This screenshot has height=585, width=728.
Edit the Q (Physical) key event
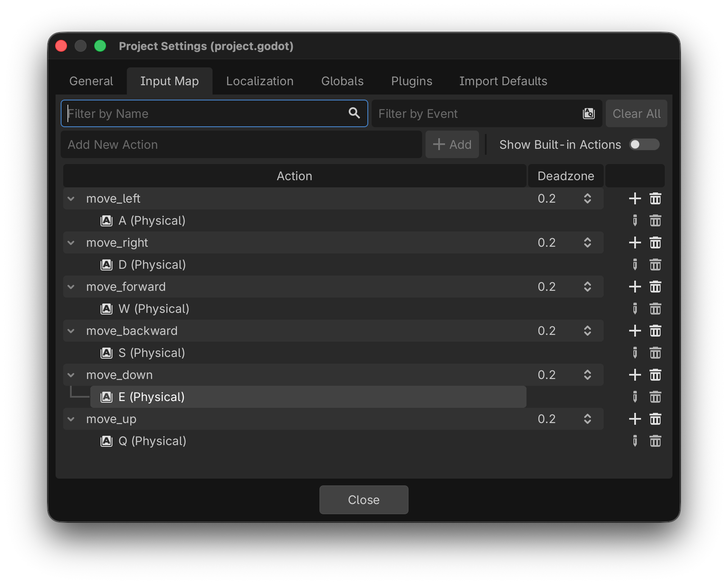[635, 441]
